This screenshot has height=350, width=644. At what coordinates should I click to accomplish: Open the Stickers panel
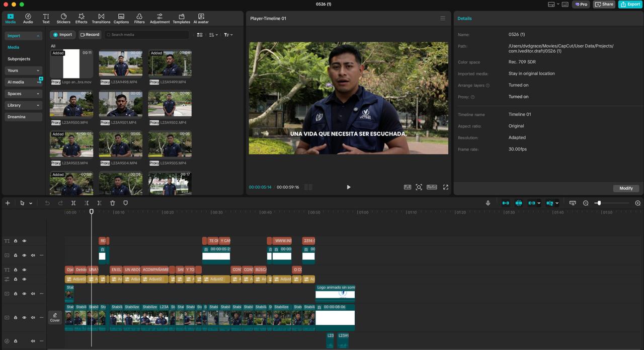pos(63,19)
